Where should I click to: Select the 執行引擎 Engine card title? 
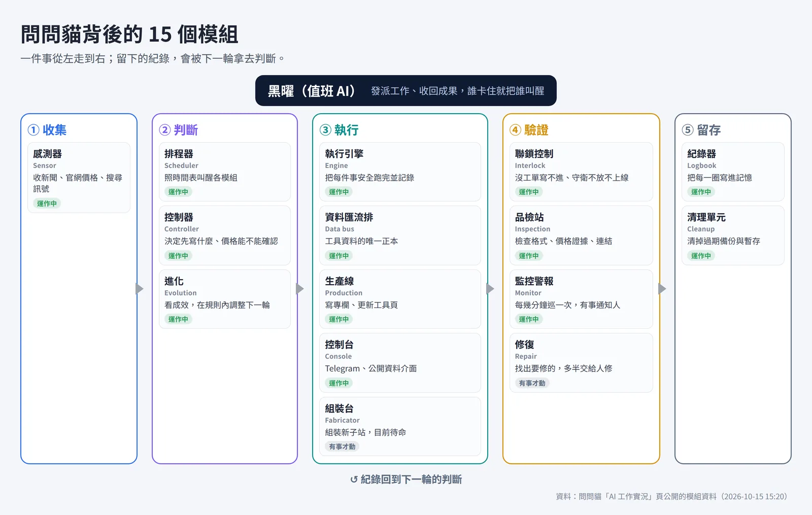coord(344,154)
